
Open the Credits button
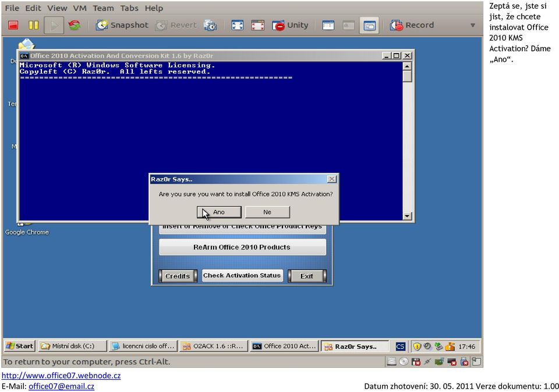(178, 276)
